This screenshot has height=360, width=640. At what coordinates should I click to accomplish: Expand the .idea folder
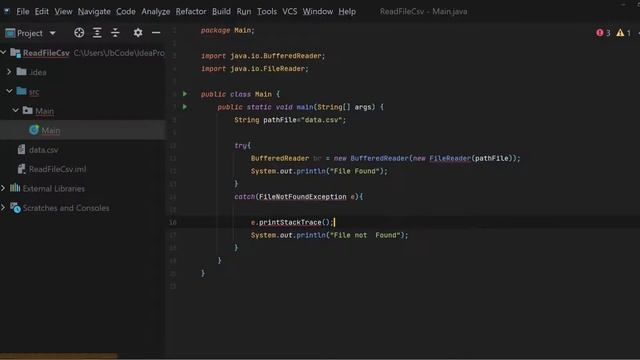click(x=9, y=72)
